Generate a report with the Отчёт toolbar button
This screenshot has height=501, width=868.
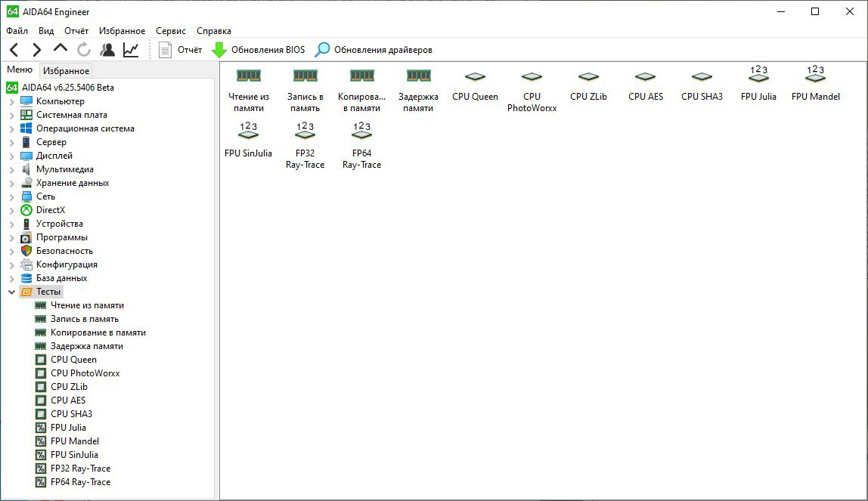(x=180, y=50)
